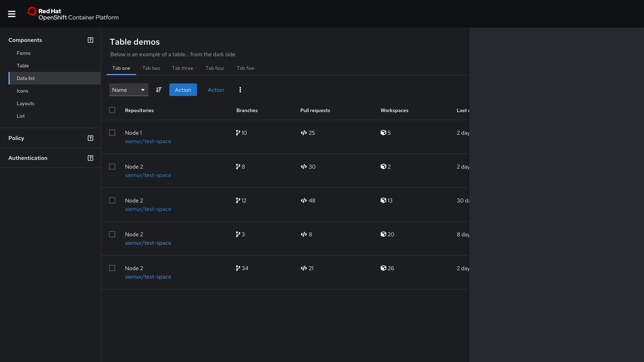Check the select-all checkbox in the table header
This screenshot has width=644, height=362.
[112, 110]
